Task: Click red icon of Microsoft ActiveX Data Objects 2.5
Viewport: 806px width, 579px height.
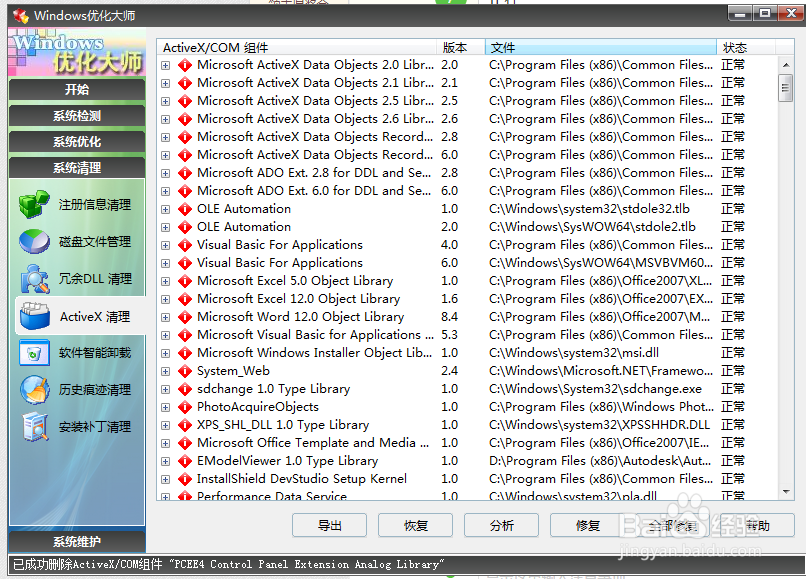Action: [x=185, y=101]
